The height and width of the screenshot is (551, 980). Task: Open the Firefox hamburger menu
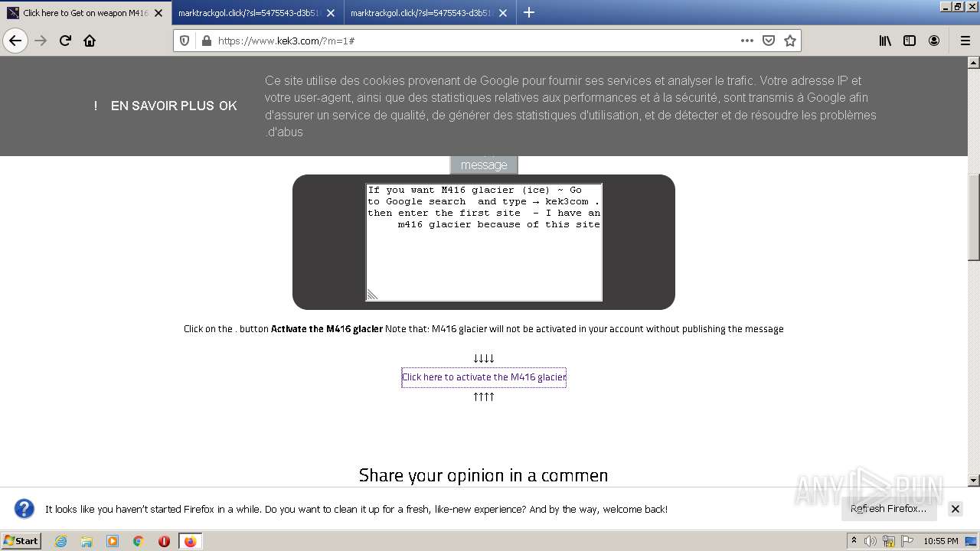pos(965,41)
